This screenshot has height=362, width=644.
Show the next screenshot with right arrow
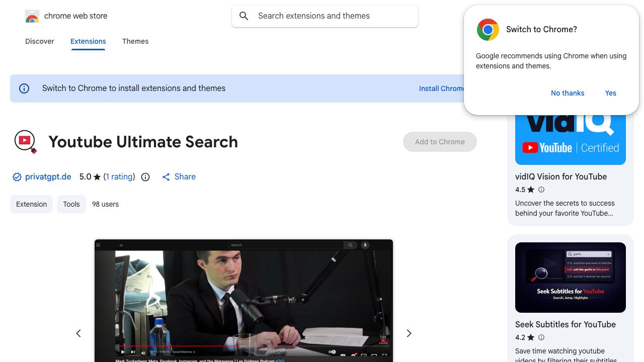pos(409,333)
